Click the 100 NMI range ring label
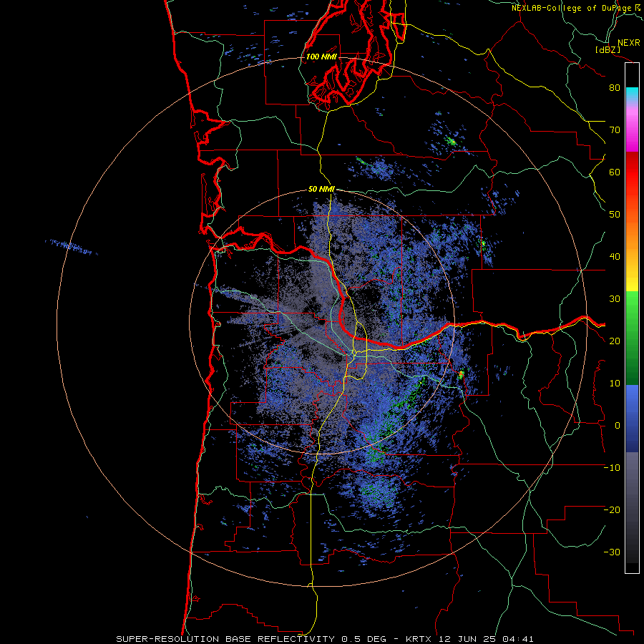Viewport: 644px width, 644px height. coord(321,57)
